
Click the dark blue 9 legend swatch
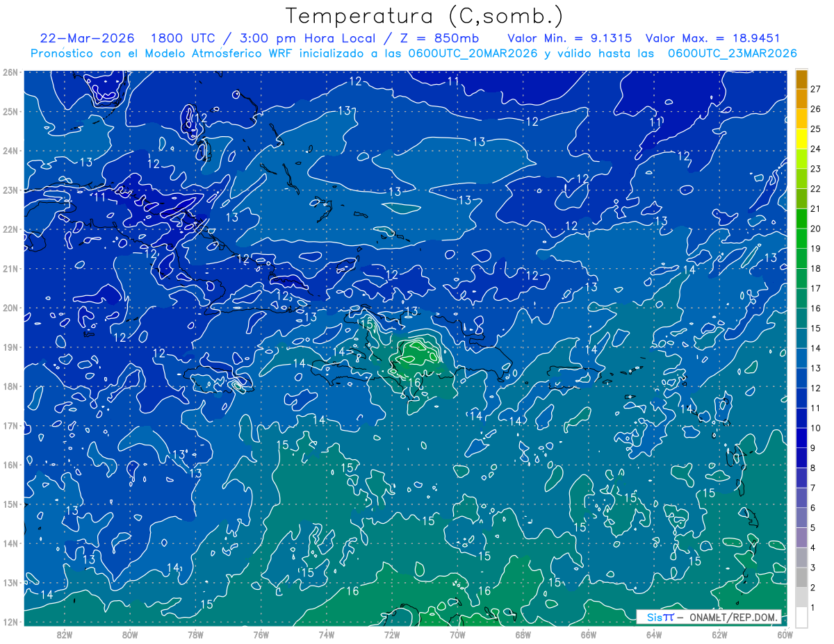tap(801, 438)
